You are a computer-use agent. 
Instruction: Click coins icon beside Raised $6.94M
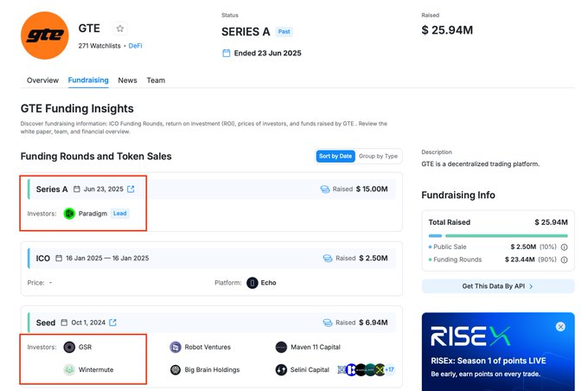(328, 323)
